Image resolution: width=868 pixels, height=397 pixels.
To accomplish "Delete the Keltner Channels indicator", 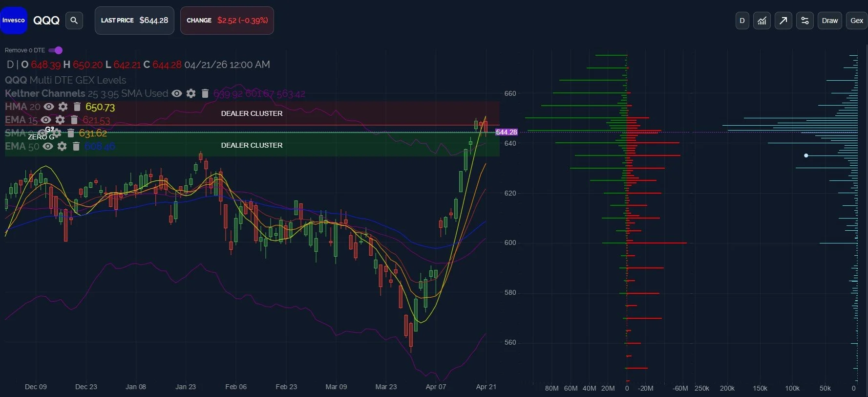I will tap(205, 93).
